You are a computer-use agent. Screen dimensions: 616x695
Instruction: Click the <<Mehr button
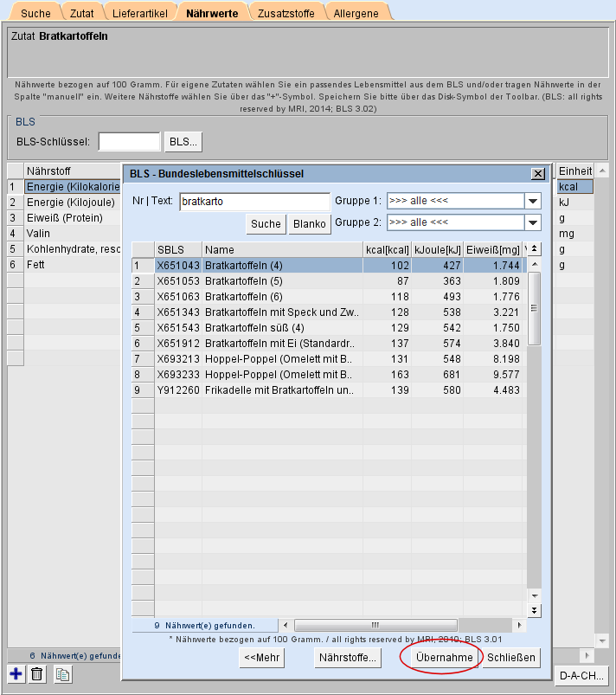coord(261,657)
